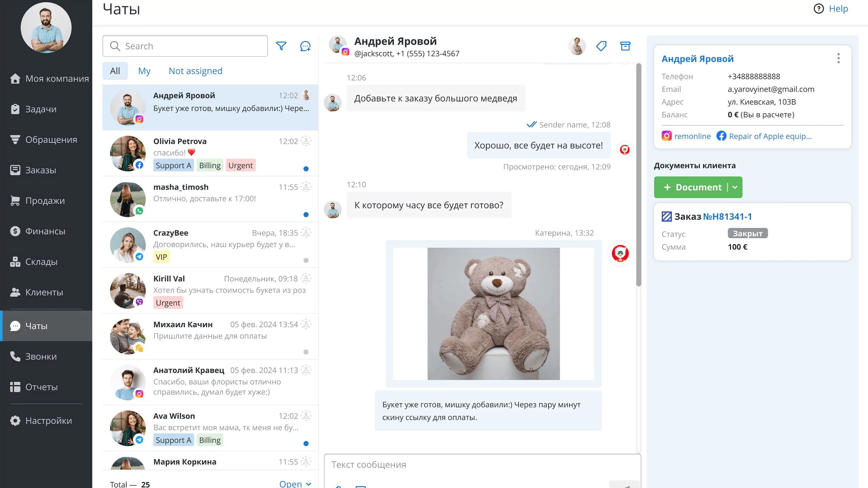Open Kirill Val conversation
The width and height of the screenshot is (868, 488).
click(x=210, y=291)
